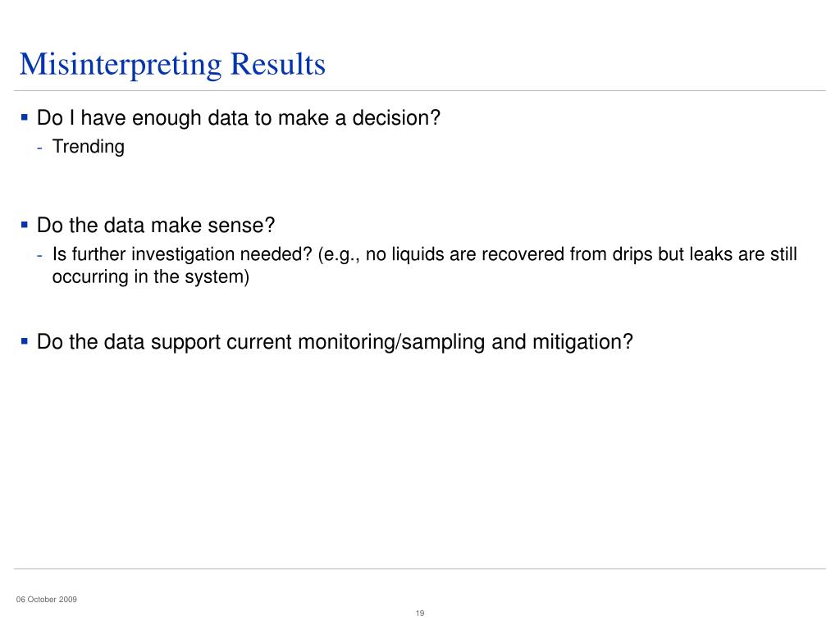This screenshot has height=630, width=840.
Task: Click the blue bullet before 'Do I have enough data'
Action: tap(24, 116)
